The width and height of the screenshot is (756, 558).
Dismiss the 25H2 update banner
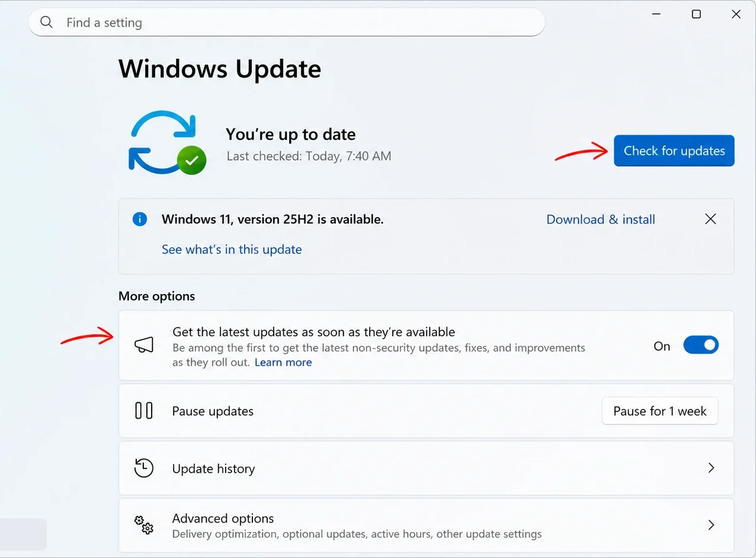[710, 219]
